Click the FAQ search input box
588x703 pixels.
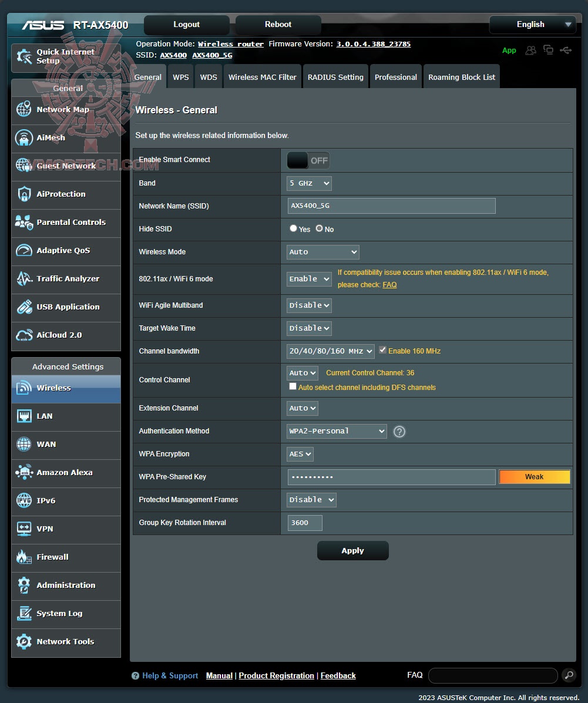click(x=493, y=675)
